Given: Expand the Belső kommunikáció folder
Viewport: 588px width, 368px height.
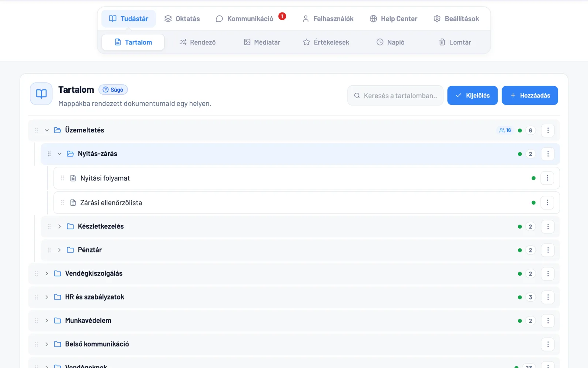Looking at the screenshot, I should [47, 344].
